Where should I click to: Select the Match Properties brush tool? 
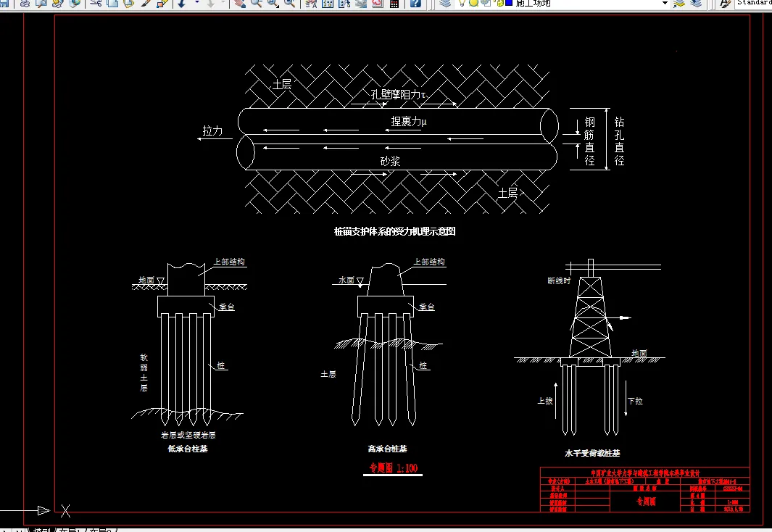click(146, 3)
